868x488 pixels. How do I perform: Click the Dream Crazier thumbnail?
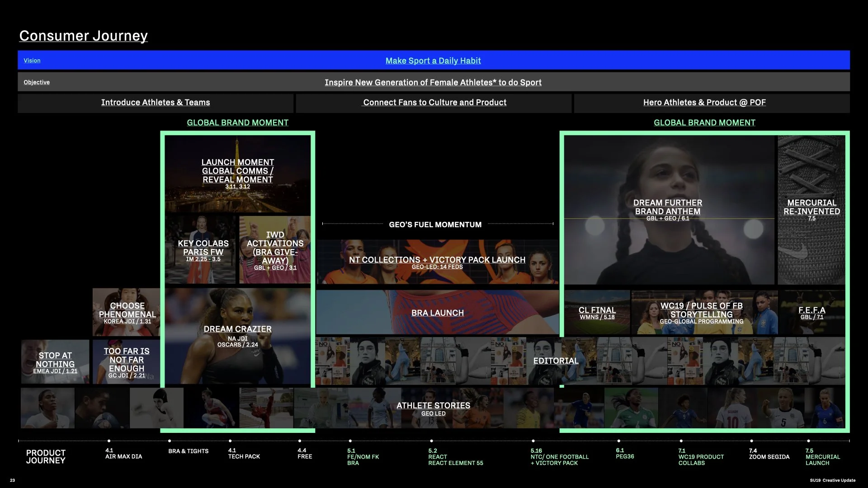click(237, 335)
